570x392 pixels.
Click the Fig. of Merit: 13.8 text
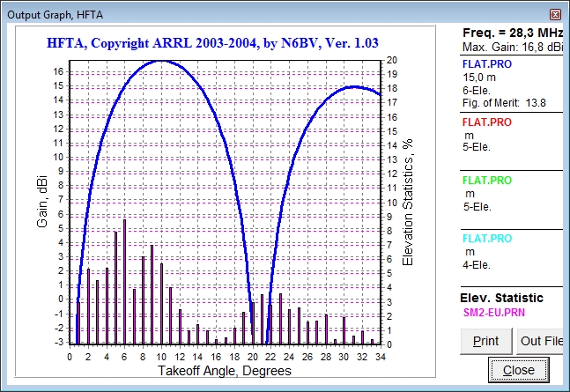click(504, 103)
